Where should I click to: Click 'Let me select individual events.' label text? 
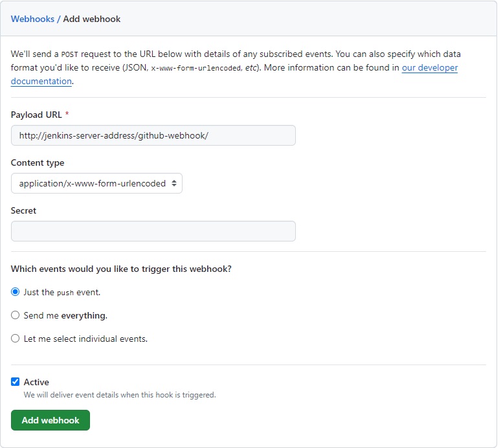tap(85, 338)
